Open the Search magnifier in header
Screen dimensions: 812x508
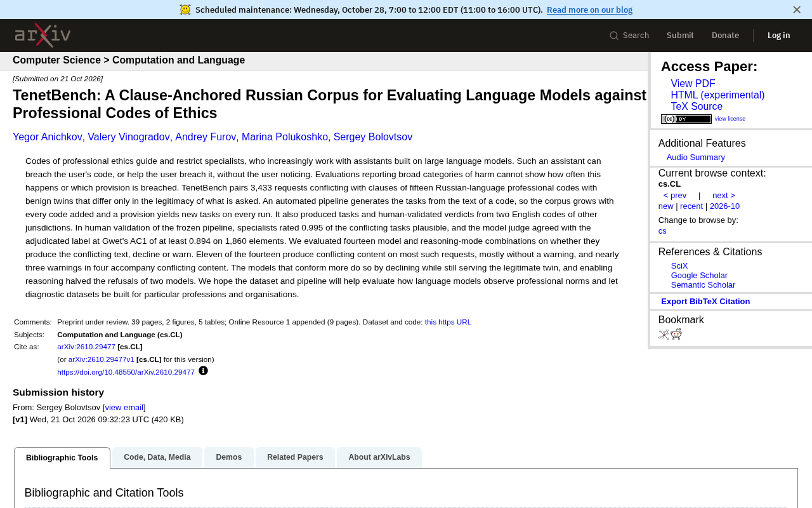click(x=614, y=36)
